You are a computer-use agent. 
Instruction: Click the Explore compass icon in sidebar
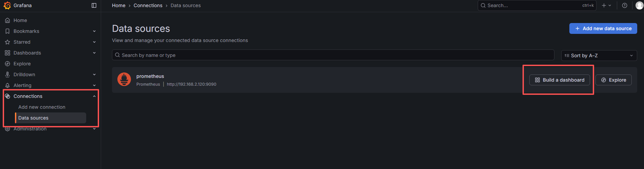[x=7, y=64]
